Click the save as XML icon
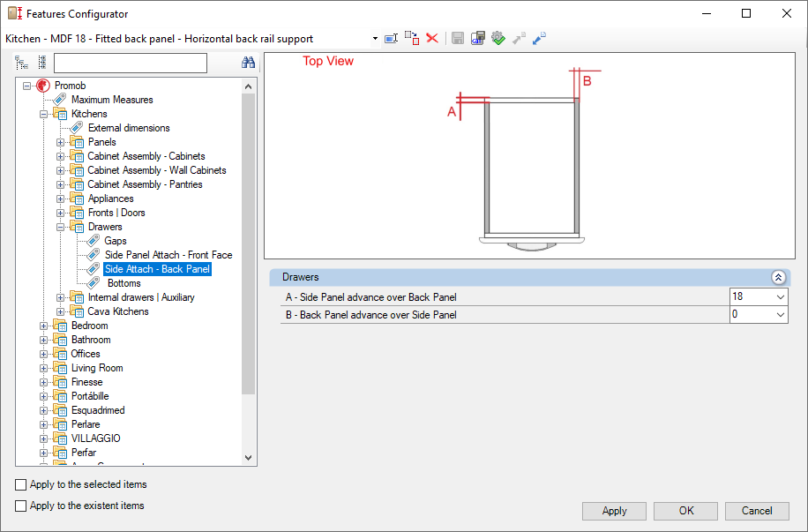 (x=478, y=38)
